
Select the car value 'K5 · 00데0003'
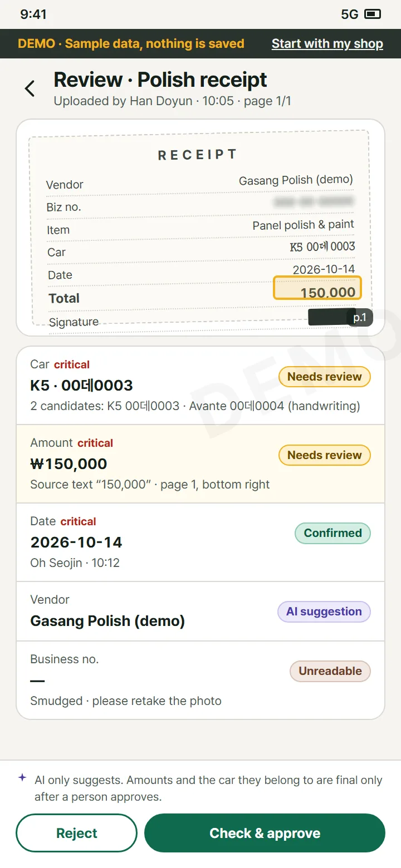(81, 386)
